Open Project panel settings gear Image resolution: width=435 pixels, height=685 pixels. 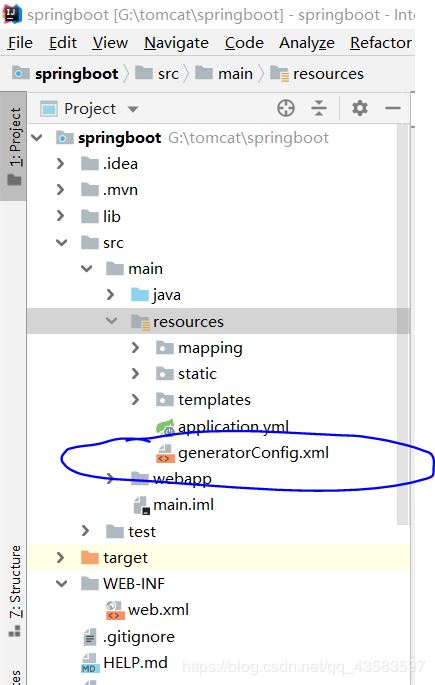pos(359,108)
